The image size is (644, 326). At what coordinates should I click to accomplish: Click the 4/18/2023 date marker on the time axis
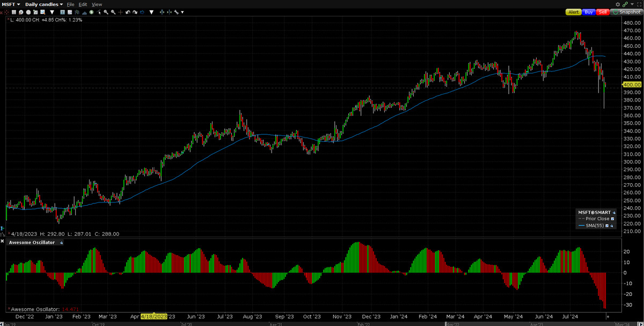[155, 317]
